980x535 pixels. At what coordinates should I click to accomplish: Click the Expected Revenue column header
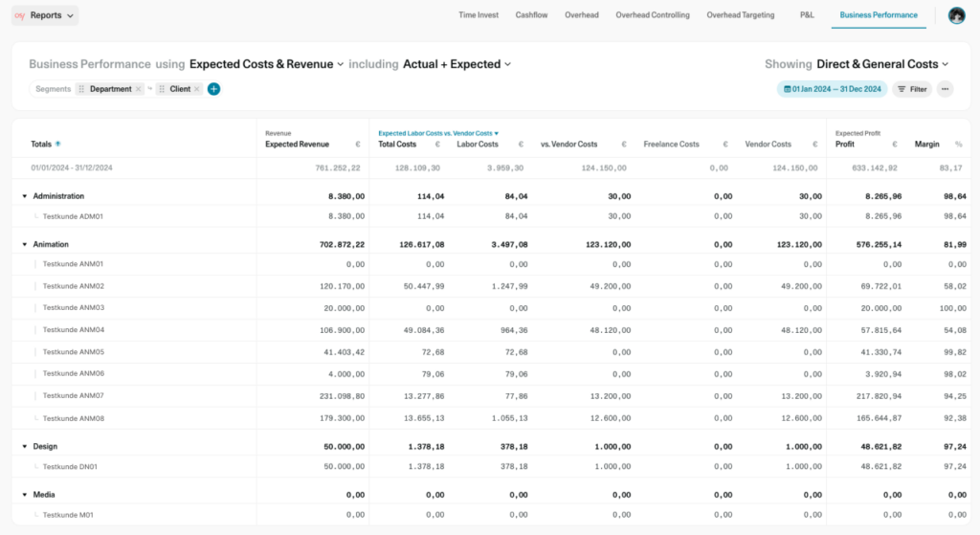click(297, 145)
